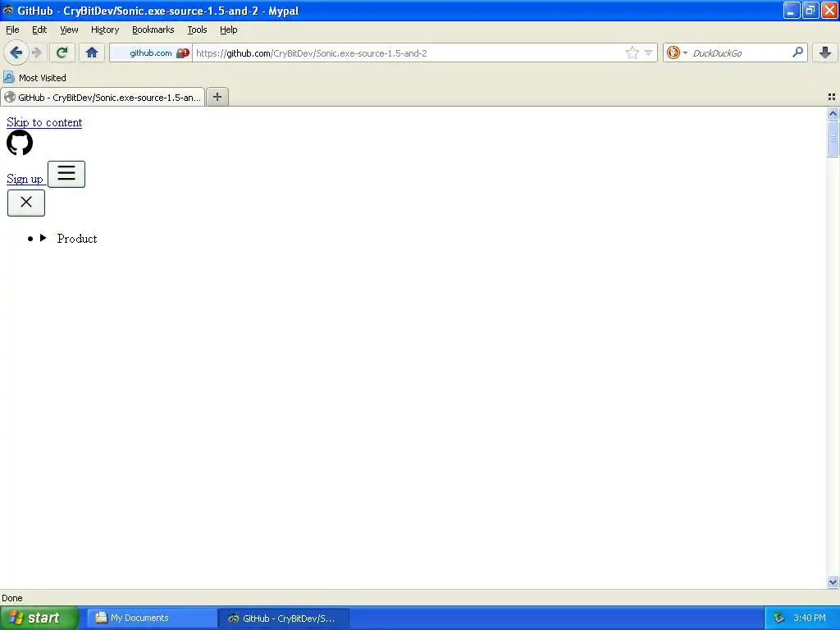Open the Bookmarks menu
Viewport: 840px width, 630px height.
tap(153, 30)
